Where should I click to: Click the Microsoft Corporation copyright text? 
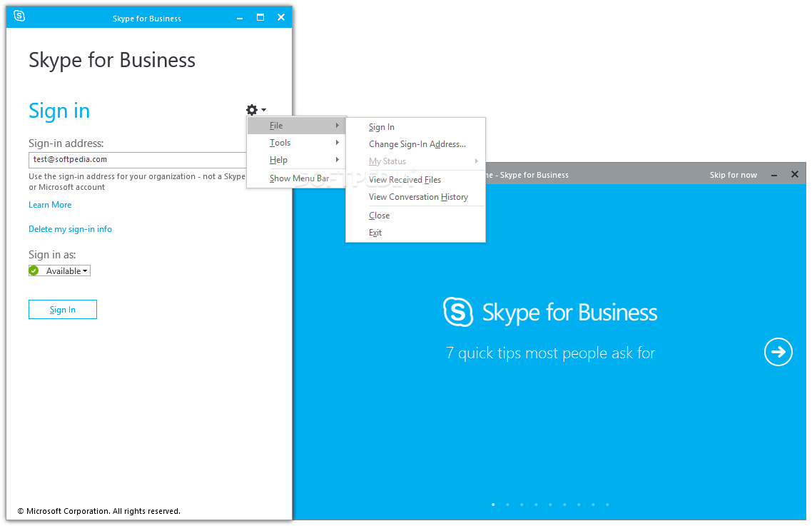tap(99, 511)
